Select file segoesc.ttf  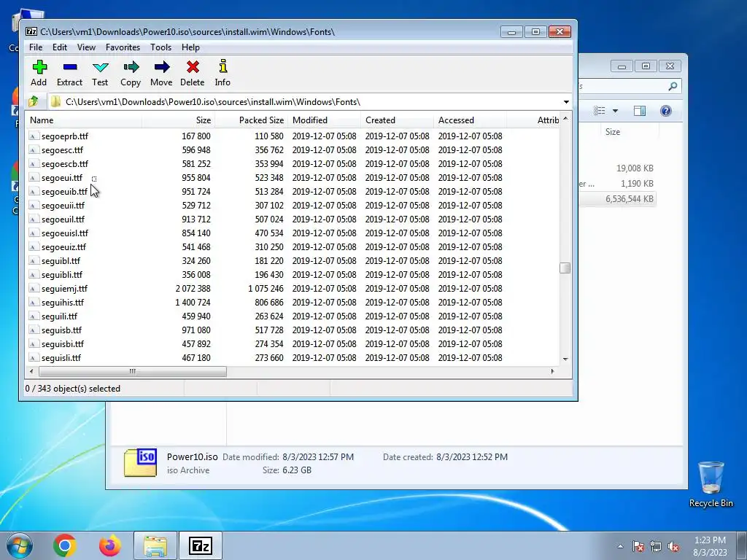coord(63,150)
